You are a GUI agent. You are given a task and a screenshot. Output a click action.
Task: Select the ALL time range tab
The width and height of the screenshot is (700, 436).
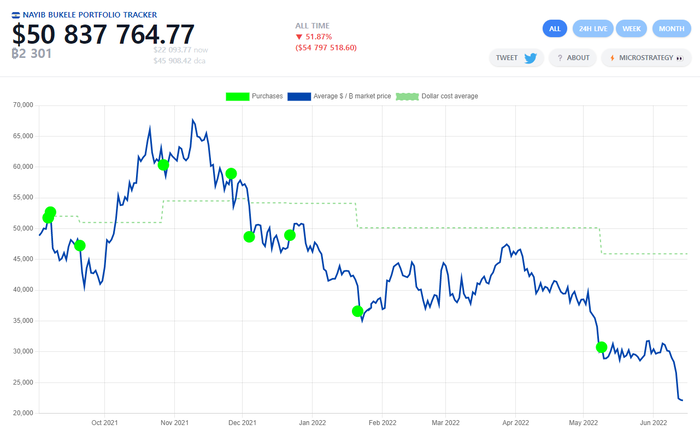click(x=554, y=29)
